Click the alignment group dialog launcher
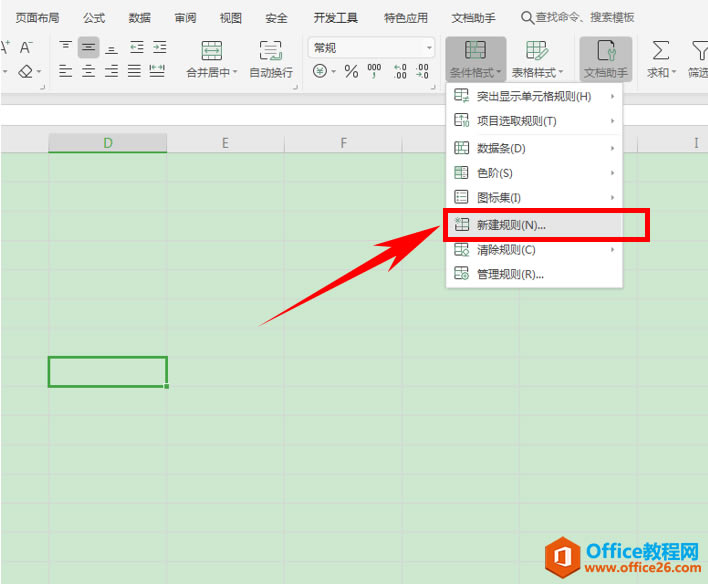 coord(295,87)
